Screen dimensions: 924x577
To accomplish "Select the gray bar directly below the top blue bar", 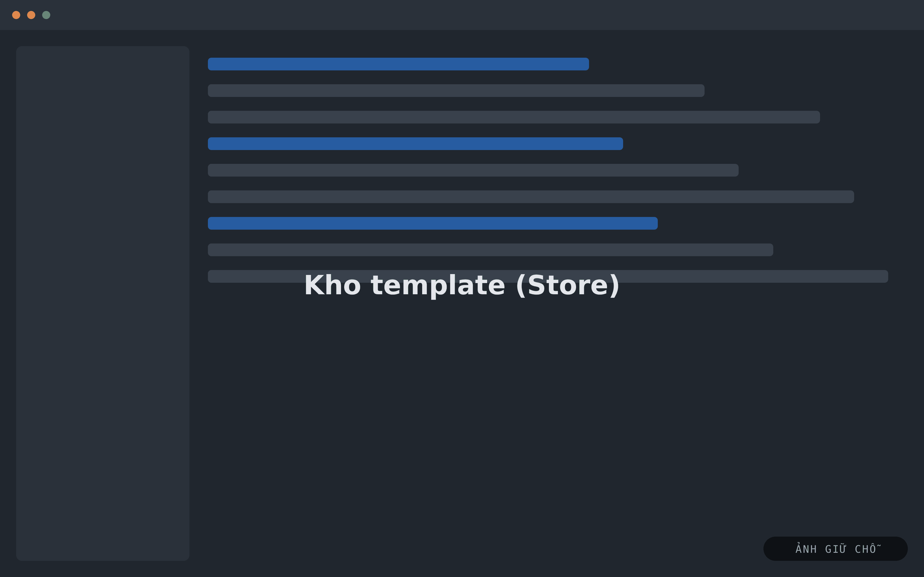I will [456, 90].
